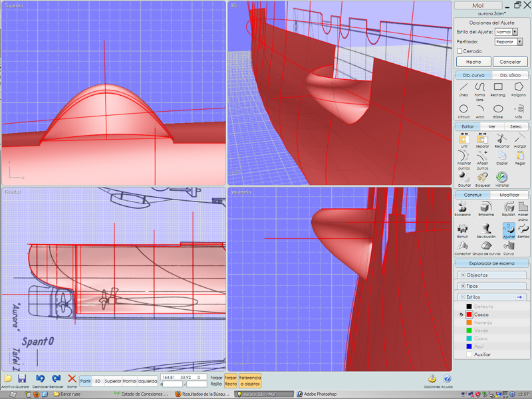Screen dimensions: 532x399
Task: Click the green Verde color swatch
Action: pos(469,331)
